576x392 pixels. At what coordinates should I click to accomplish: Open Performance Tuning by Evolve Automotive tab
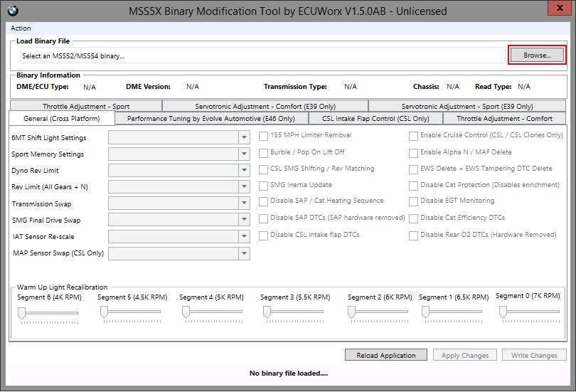tap(211, 119)
